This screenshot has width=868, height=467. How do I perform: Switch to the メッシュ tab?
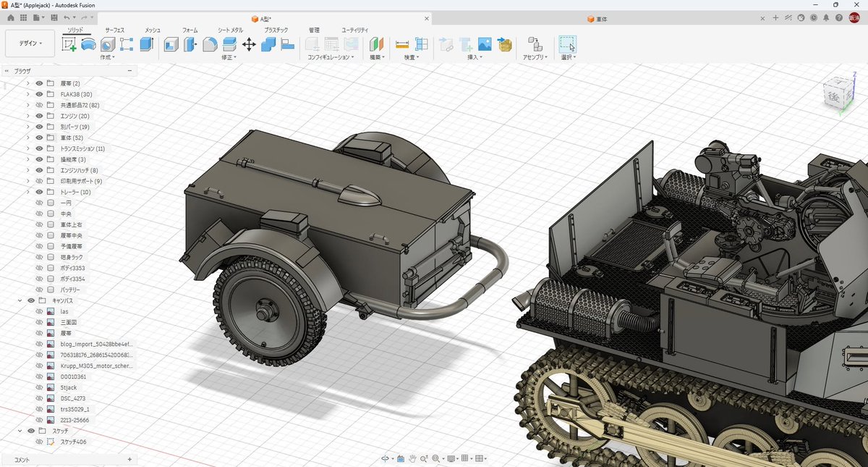[153, 30]
